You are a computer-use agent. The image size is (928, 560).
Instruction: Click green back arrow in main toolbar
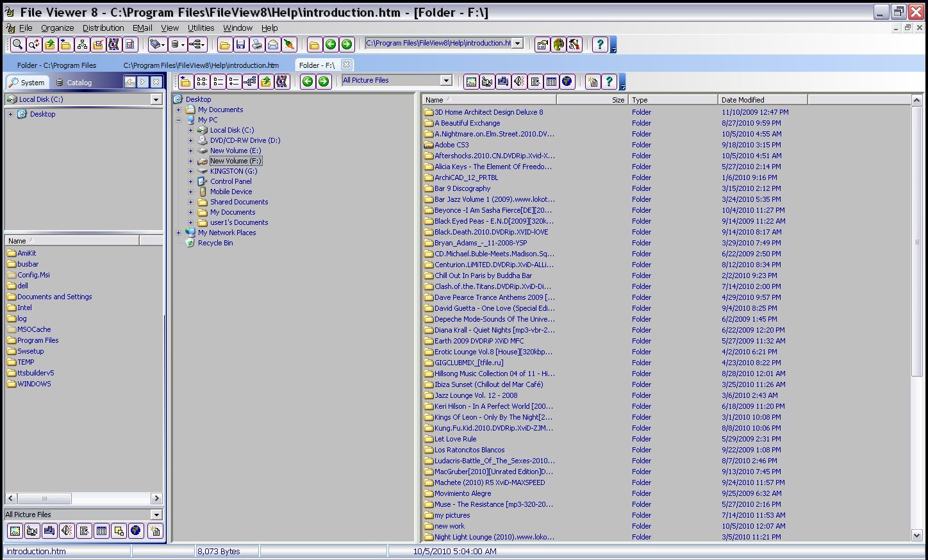click(331, 44)
